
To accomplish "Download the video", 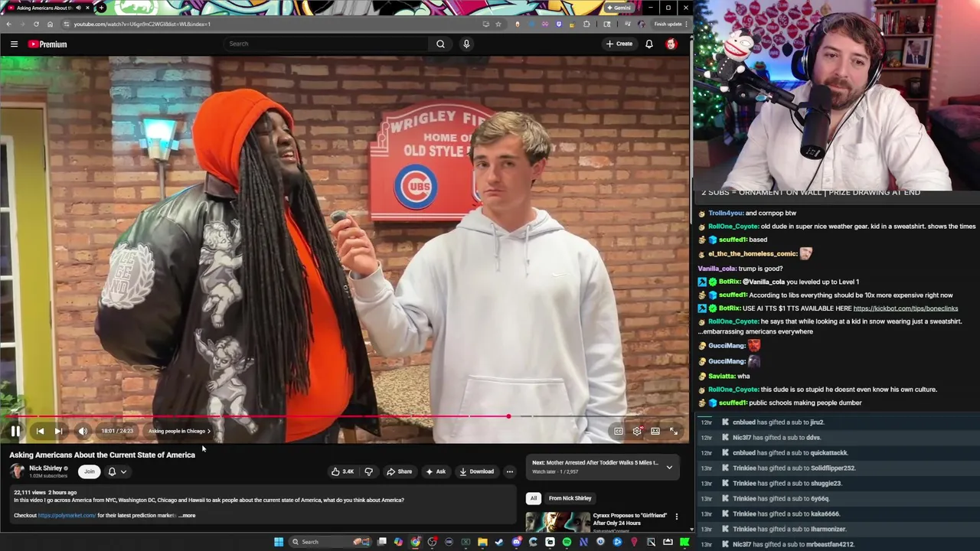I will (476, 471).
